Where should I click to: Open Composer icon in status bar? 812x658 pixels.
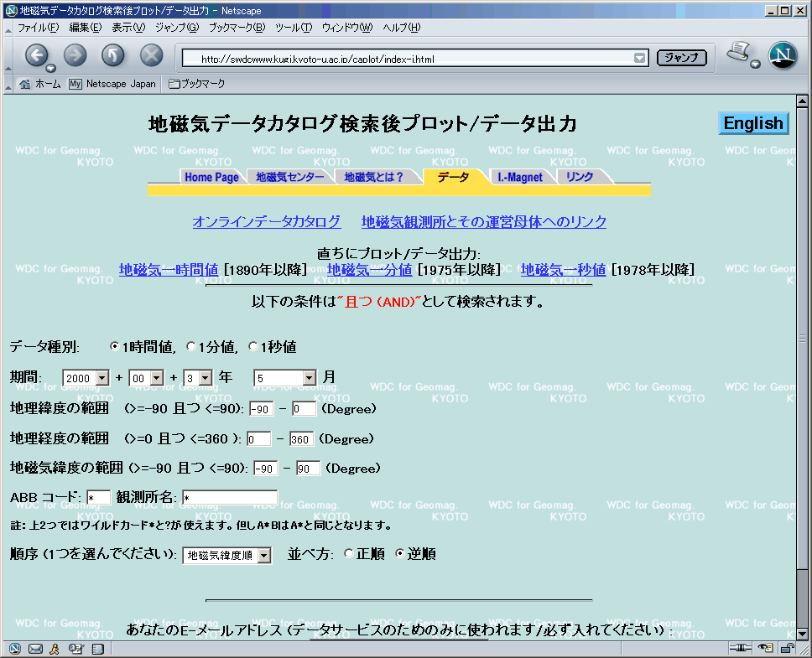pyautogui.click(x=76, y=648)
